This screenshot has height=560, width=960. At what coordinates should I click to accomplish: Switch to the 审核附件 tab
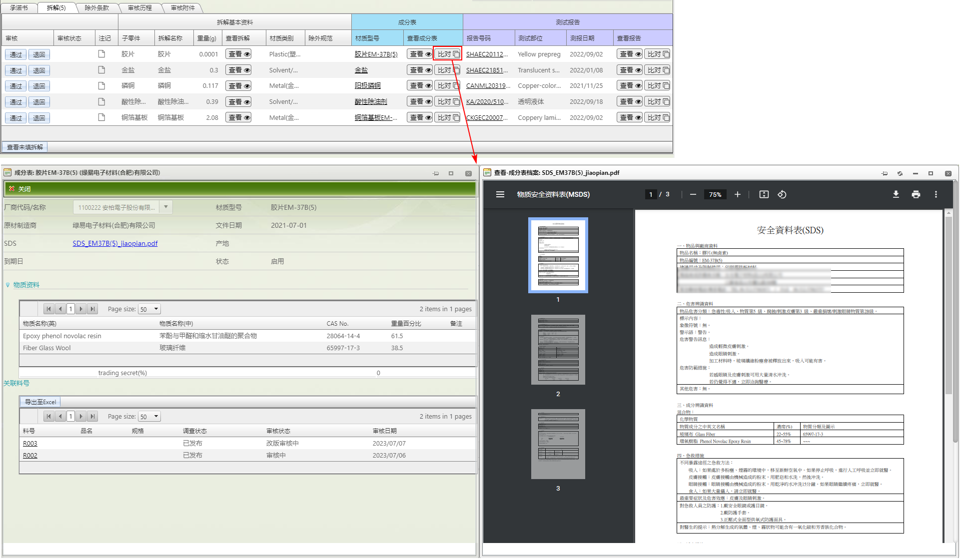[x=182, y=7]
